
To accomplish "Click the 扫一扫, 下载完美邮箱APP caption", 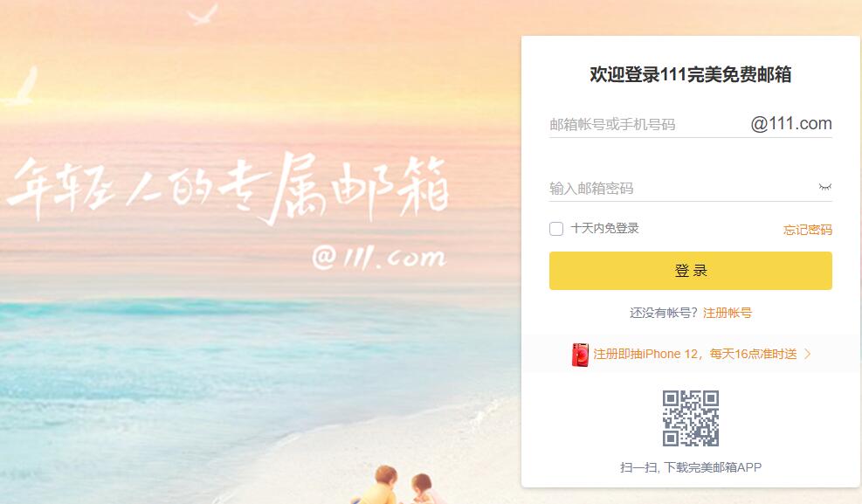I will pos(691,467).
